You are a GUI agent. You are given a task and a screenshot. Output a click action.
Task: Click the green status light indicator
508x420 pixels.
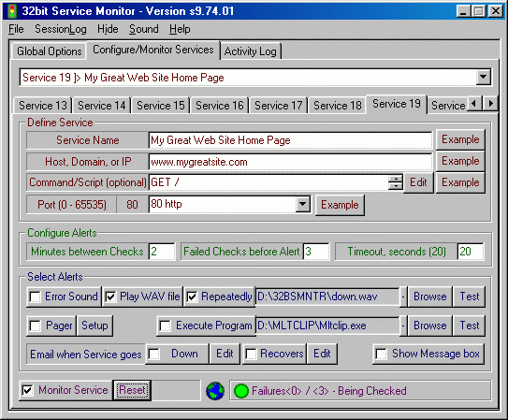pyautogui.click(x=240, y=391)
